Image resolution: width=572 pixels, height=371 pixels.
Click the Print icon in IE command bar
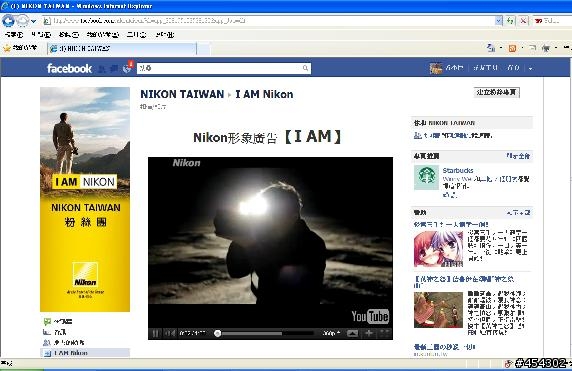[546, 48]
